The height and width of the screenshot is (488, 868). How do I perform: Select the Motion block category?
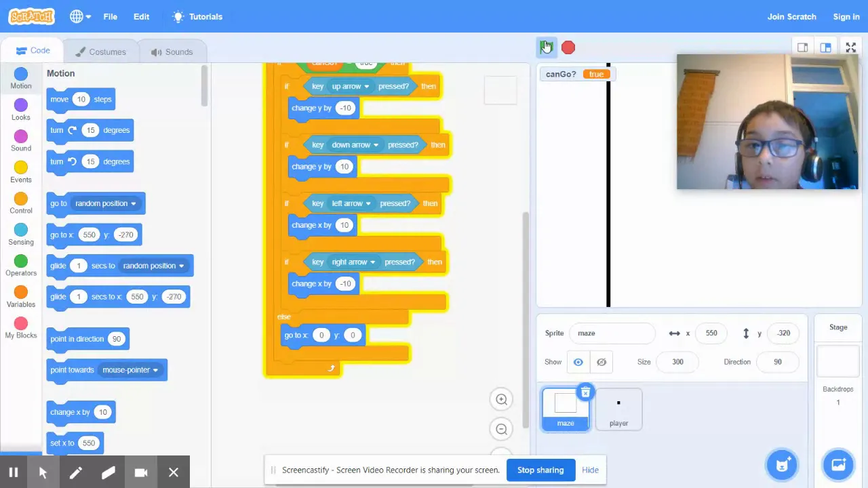point(21,79)
